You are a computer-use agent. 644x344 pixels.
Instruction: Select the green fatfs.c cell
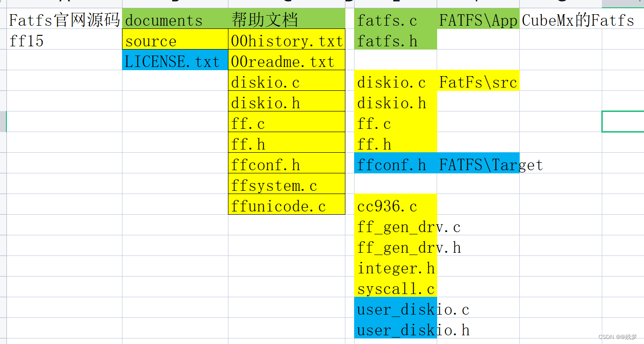(395, 19)
